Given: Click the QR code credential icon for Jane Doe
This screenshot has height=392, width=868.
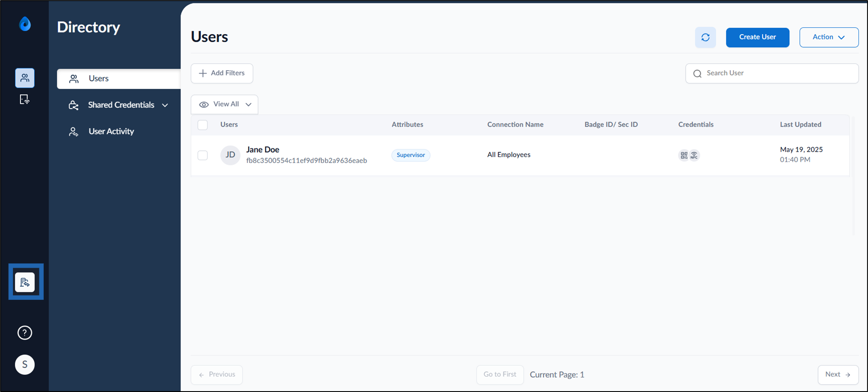Looking at the screenshot, I should click(x=684, y=155).
